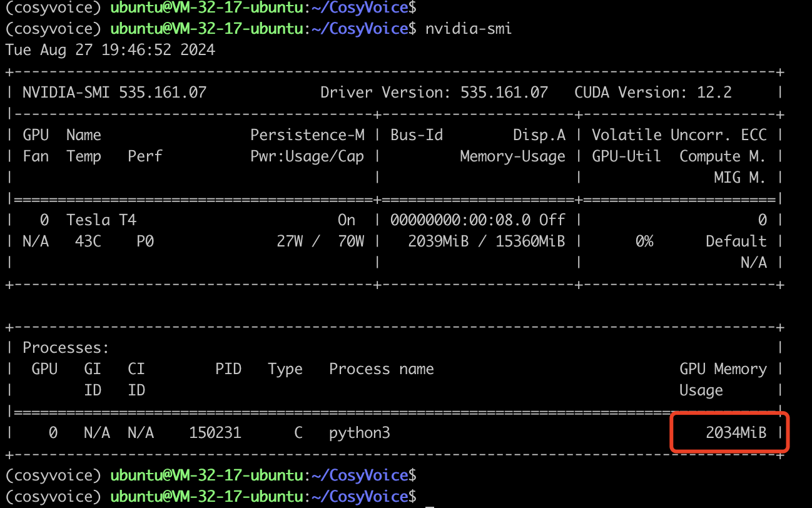Select the 'MIG M.' header text
The image size is (812, 508).
point(740,178)
